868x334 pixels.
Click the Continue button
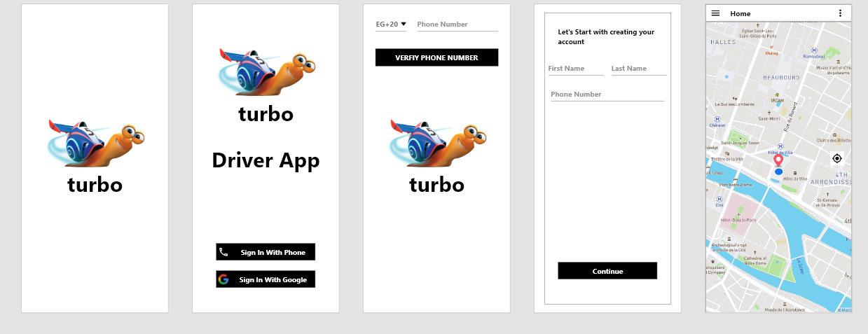click(607, 271)
